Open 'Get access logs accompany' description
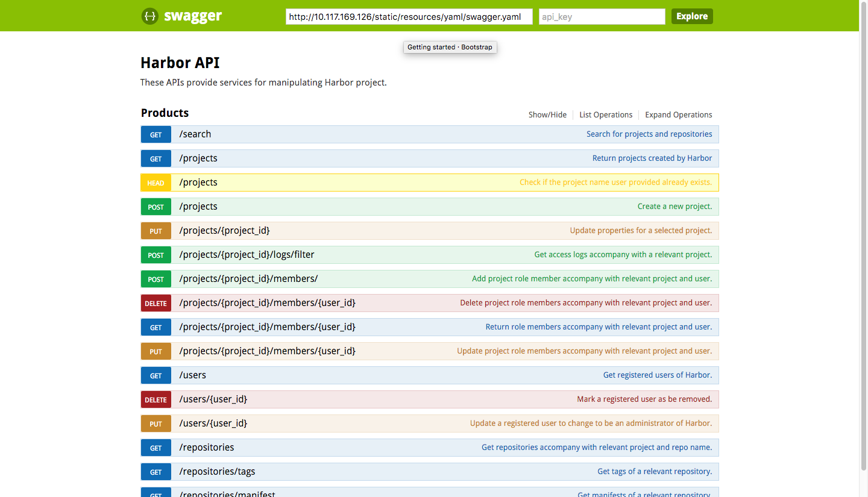This screenshot has height=497, width=868. pos(623,255)
